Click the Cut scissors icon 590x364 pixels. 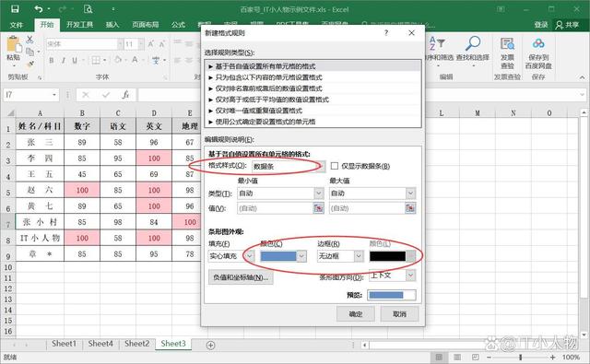tap(29, 39)
